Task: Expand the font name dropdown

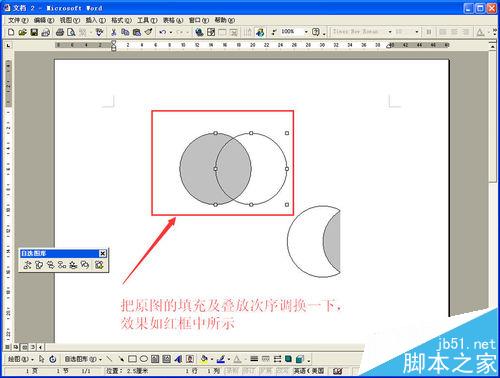Action: [390, 32]
